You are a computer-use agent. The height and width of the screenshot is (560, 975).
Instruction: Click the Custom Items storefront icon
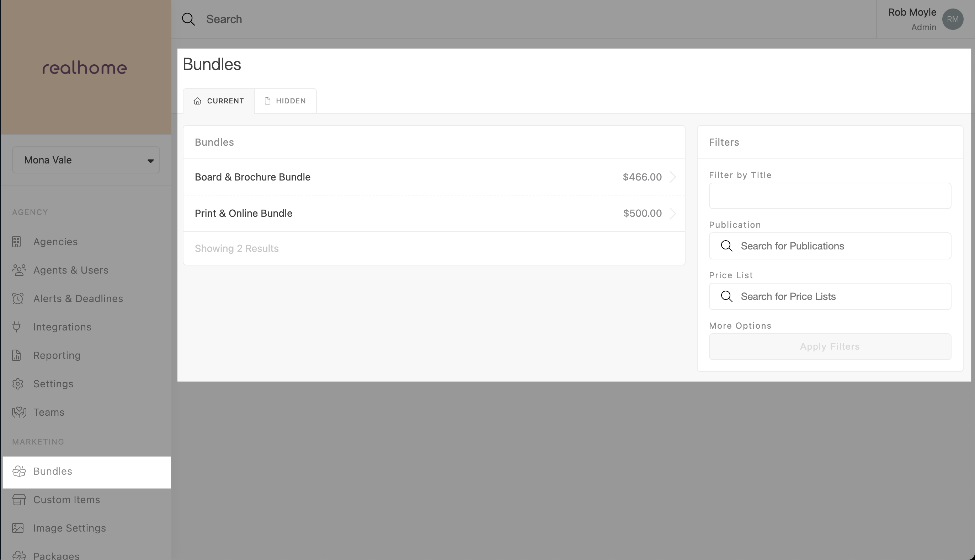coord(19,499)
